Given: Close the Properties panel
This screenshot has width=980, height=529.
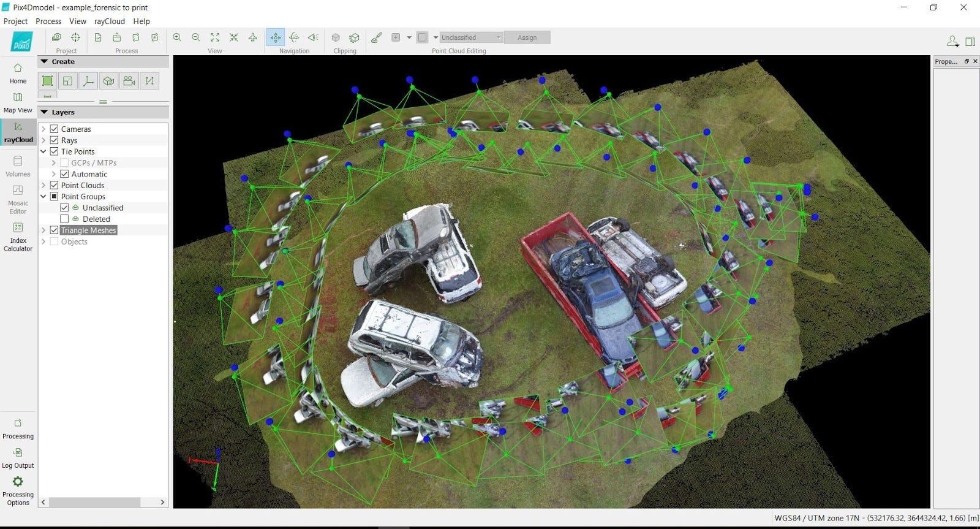Looking at the screenshot, I should point(975,61).
